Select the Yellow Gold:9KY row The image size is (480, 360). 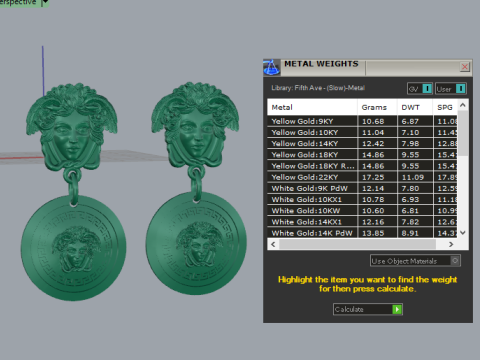(x=362, y=121)
